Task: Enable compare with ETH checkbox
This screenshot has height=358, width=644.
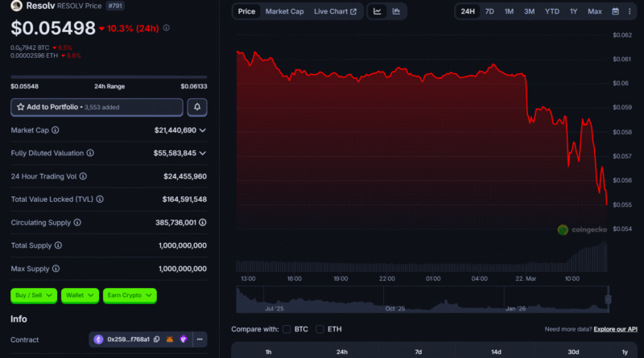Action: pyautogui.click(x=320, y=329)
